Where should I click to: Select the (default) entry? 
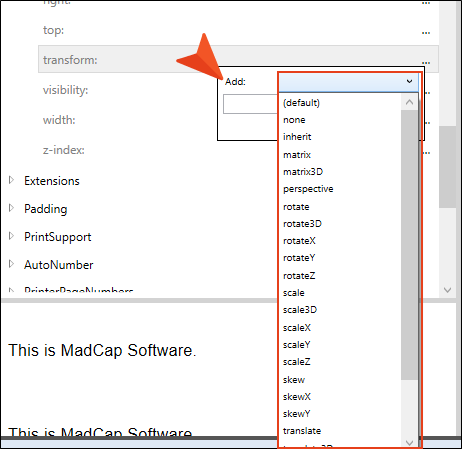301,103
